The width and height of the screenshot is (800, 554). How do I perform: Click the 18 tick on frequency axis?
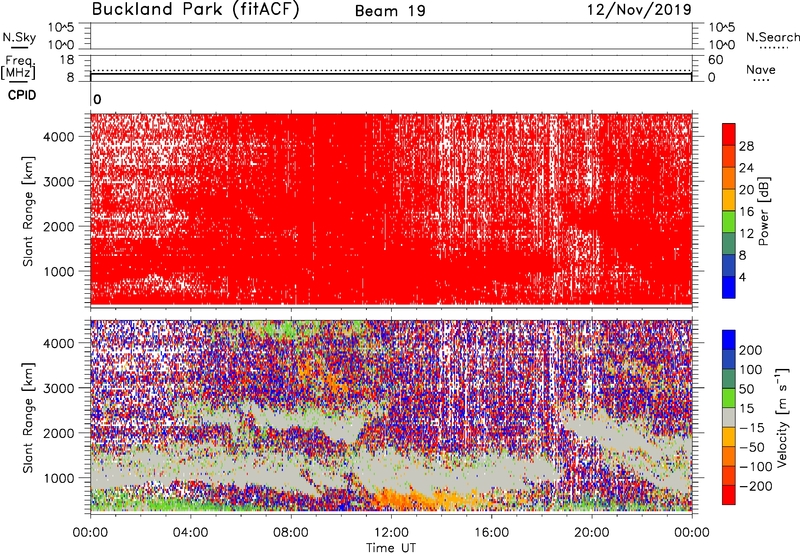pyautogui.click(x=67, y=60)
